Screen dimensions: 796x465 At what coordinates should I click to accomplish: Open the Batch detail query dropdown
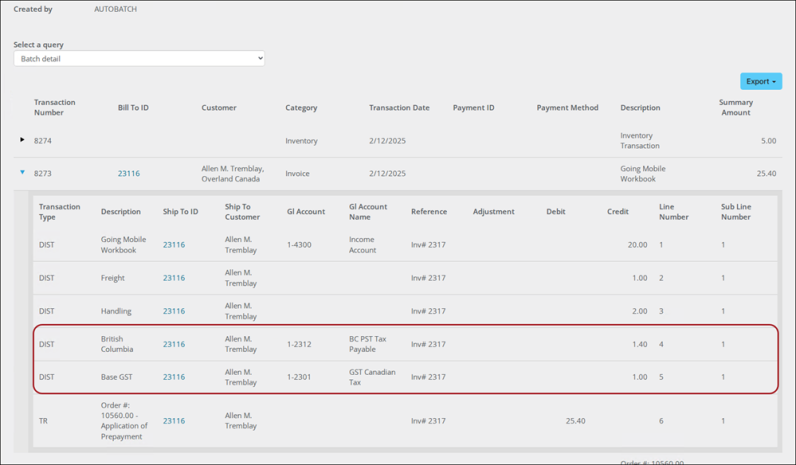pyautogui.click(x=139, y=58)
